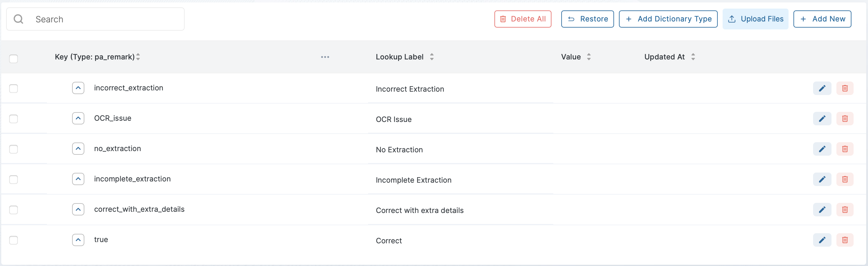Collapse correct_with_extra_details chevron expander
The height and width of the screenshot is (266, 868).
[78, 209]
